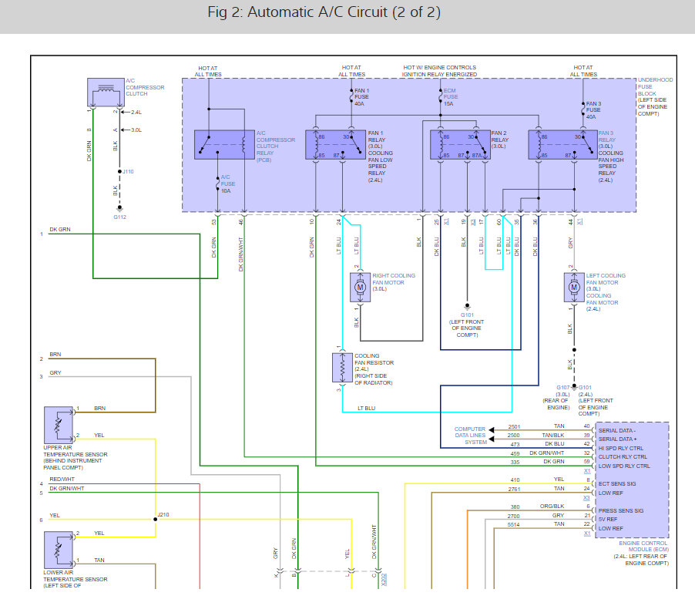
Task: Click the COMPUTER DATA LINES SYSTEM label
Action: click(x=470, y=436)
